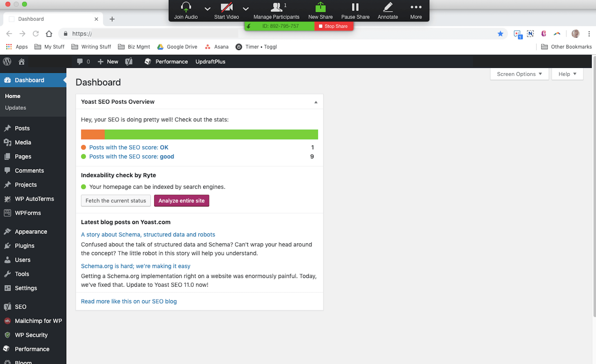Click the + New button in admin bar
The width and height of the screenshot is (596, 364).
[x=108, y=62]
